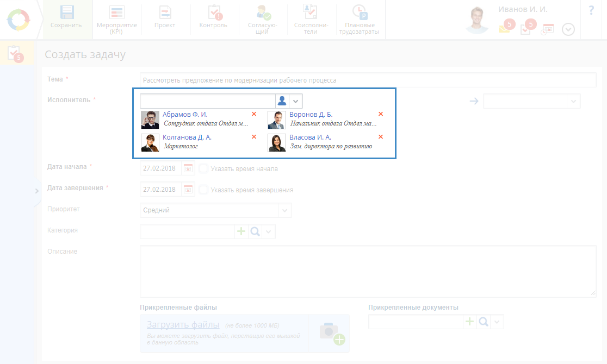Click the user picker person icon
Screen dimensions: 607x364
click(282, 101)
